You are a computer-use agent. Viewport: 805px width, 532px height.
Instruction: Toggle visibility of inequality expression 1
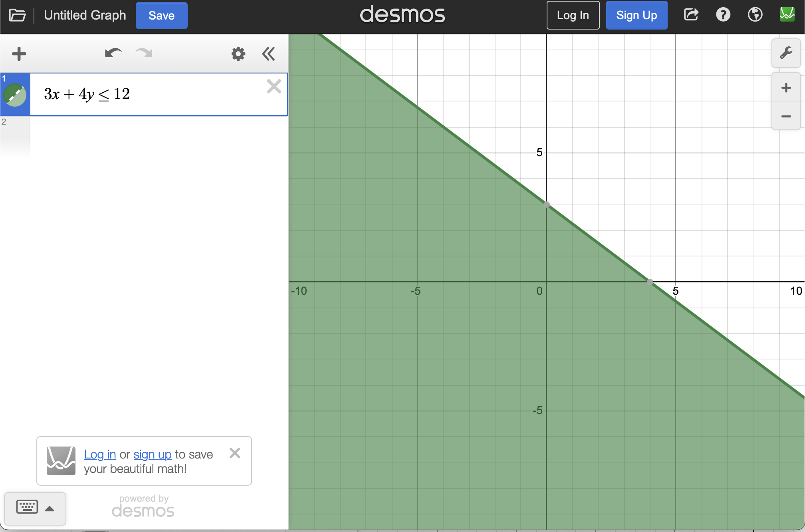[x=15, y=95]
